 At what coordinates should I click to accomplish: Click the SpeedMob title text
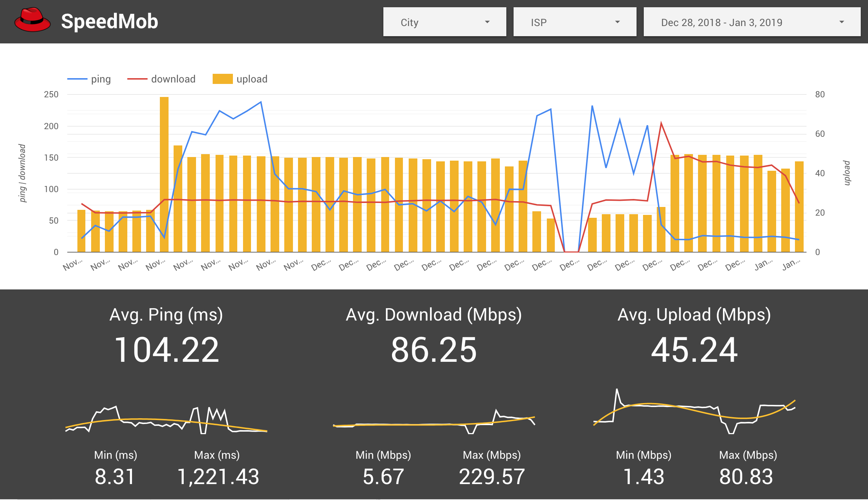(x=110, y=21)
